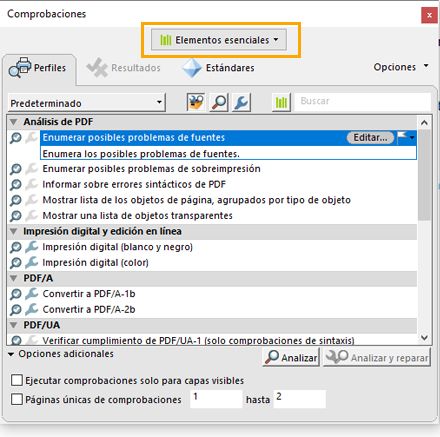Switch to the Estándares tab
440x437 pixels.
[218, 68]
